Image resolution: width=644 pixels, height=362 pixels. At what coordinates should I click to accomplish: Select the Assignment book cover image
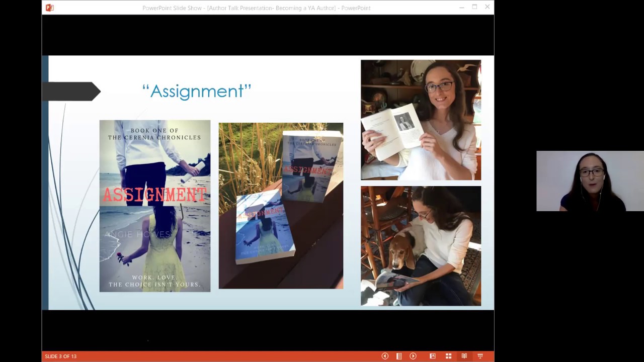click(155, 206)
